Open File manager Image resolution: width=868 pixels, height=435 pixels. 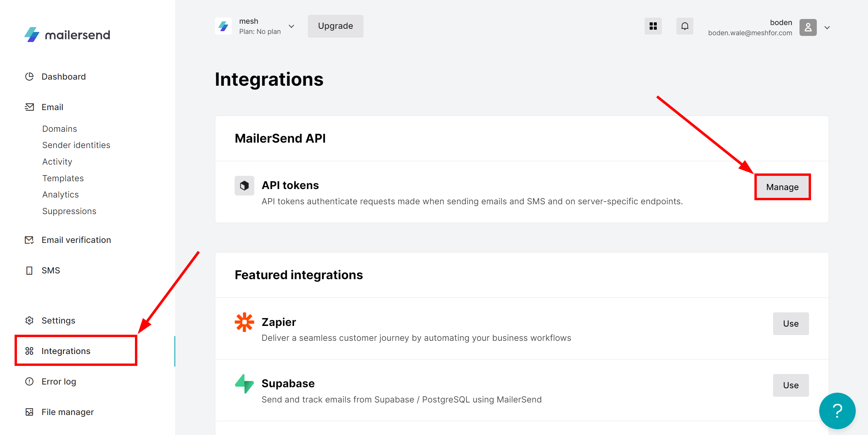pyautogui.click(x=68, y=412)
